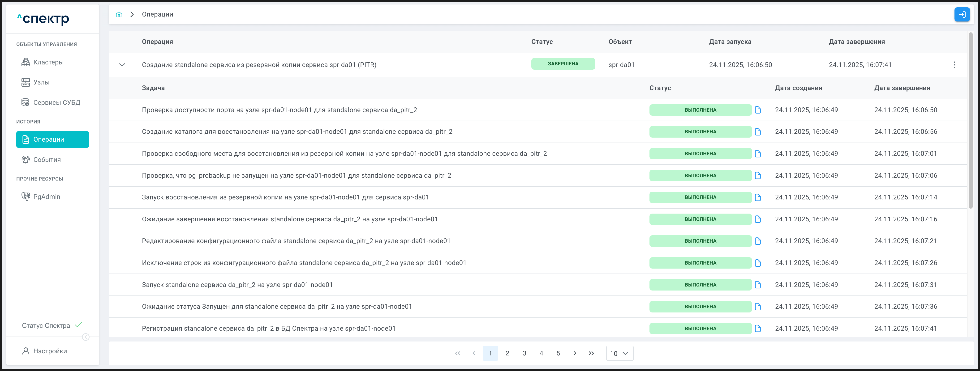Open log file icon for port check task
The image size is (980, 371).
click(x=757, y=110)
